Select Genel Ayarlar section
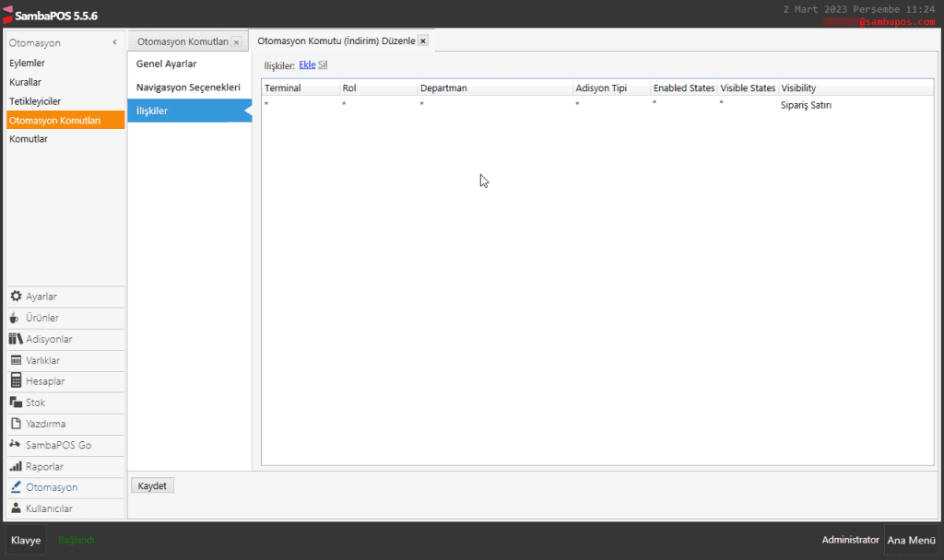The image size is (944, 560). (166, 64)
